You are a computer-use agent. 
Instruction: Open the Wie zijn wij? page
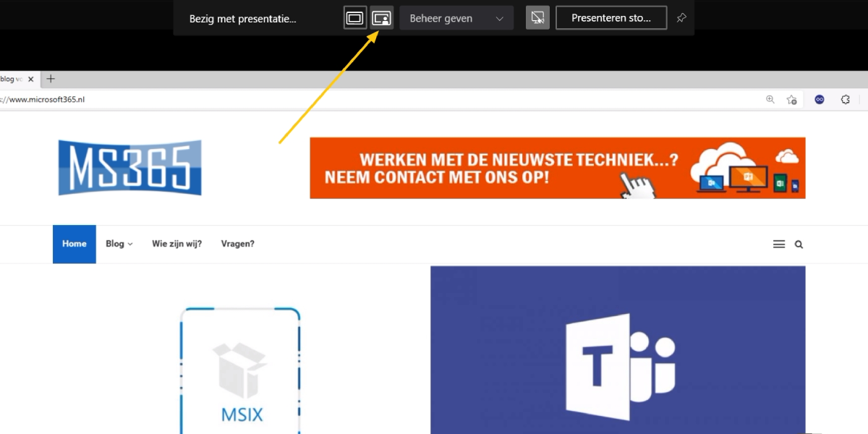[176, 244]
